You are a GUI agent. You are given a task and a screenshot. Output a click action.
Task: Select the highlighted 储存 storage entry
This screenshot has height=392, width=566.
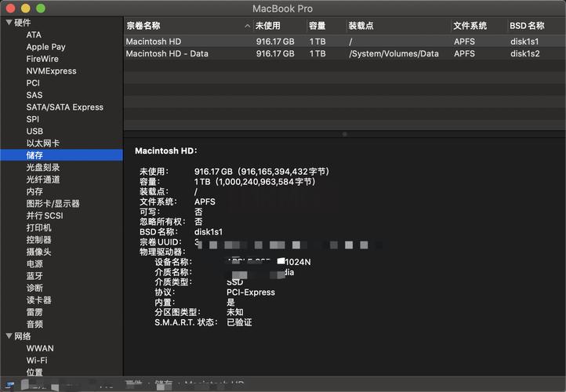61,155
